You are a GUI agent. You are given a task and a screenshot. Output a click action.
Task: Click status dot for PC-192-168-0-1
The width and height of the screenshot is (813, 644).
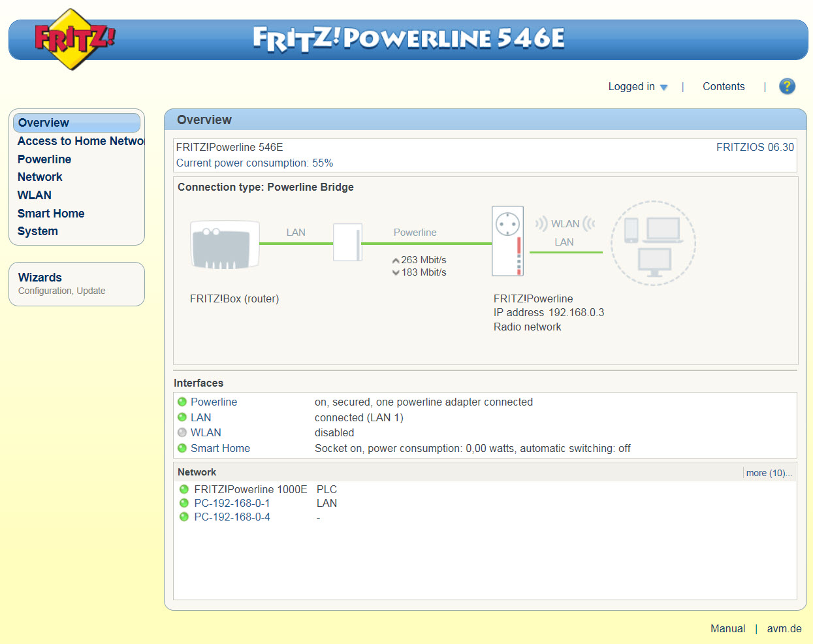coord(184,503)
